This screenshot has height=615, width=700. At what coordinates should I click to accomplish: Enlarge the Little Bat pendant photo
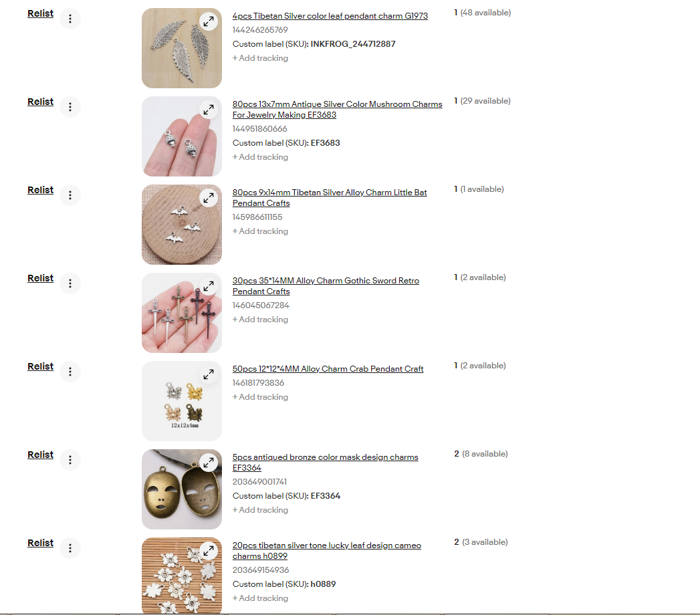pyautogui.click(x=209, y=198)
